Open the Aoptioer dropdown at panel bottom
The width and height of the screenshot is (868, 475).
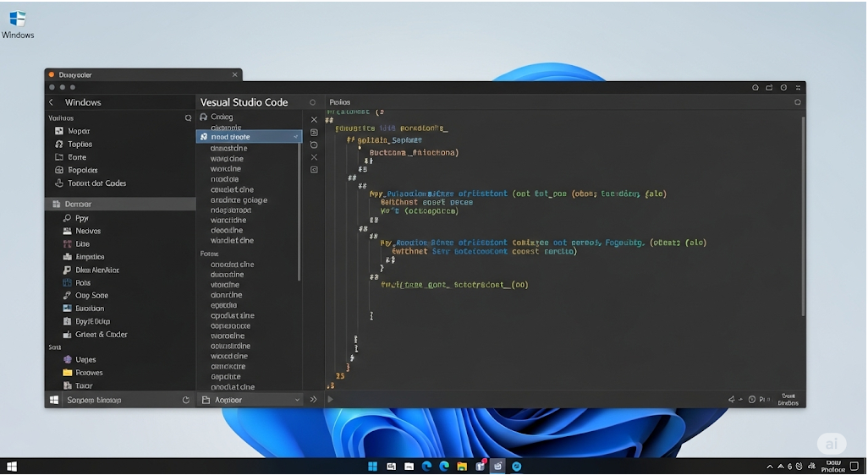[250, 400]
